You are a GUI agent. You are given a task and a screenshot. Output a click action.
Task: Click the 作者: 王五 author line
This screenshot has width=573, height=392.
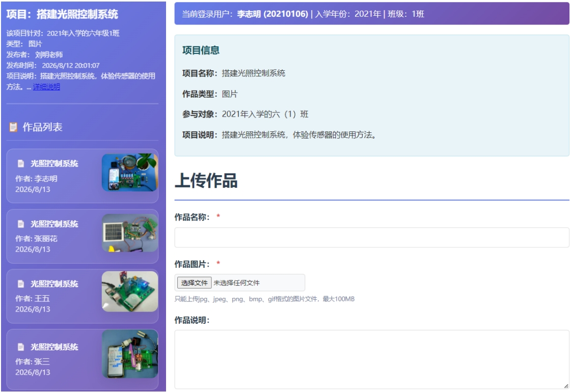point(33,298)
